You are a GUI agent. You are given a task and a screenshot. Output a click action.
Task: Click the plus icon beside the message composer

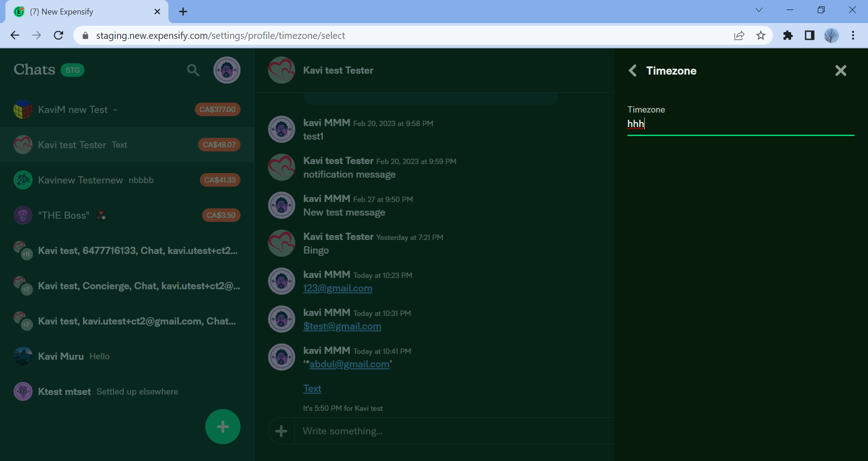(x=281, y=431)
